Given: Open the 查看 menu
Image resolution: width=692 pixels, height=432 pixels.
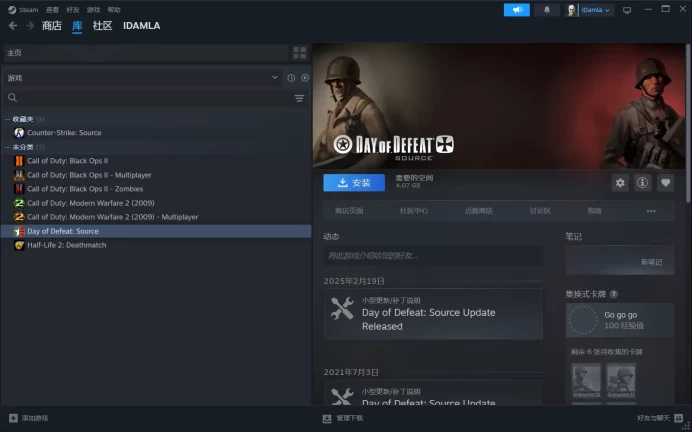Looking at the screenshot, I should (52, 10).
